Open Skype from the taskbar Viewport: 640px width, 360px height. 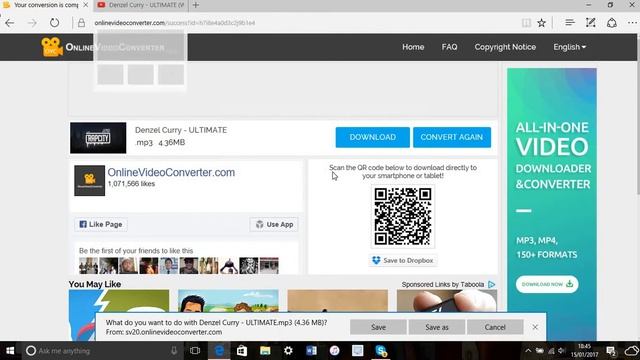click(381, 351)
